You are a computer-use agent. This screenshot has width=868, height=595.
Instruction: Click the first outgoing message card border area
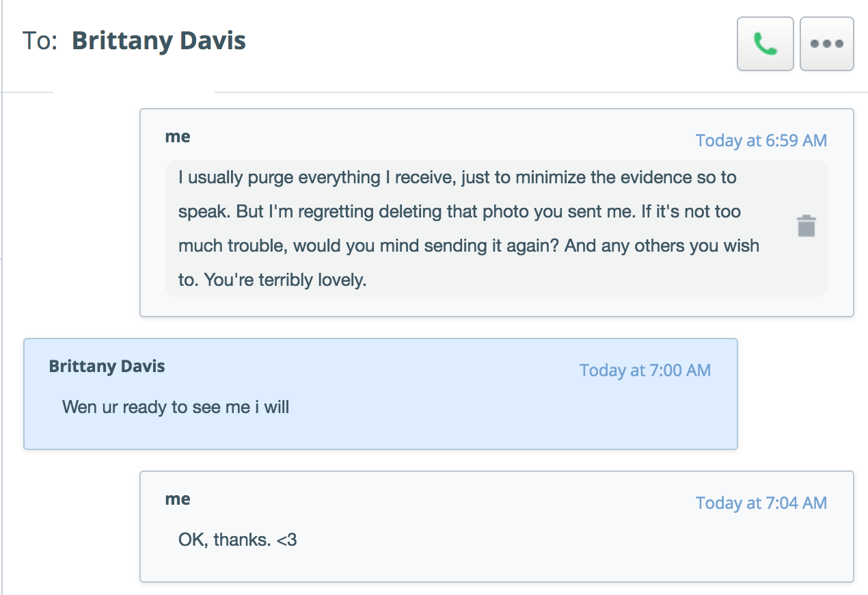coord(497,306)
